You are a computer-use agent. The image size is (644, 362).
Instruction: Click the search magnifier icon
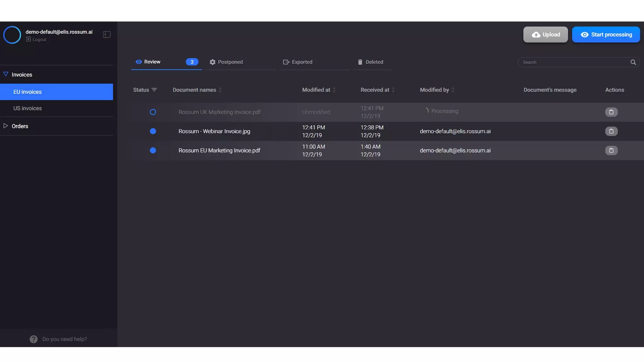pyautogui.click(x=633, y=62)
